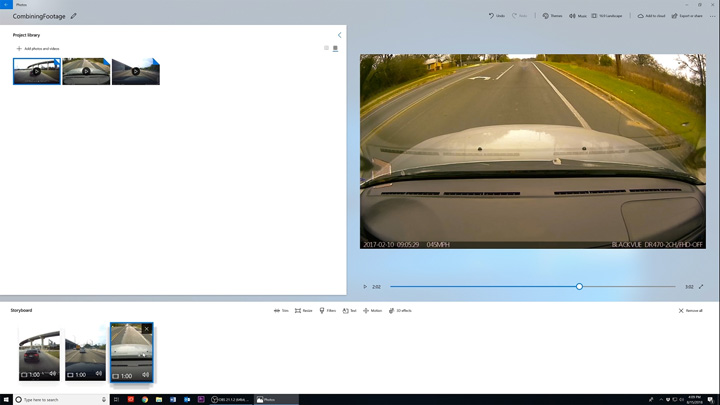
Task: Click the Export or share button
Action: (x=687, y=16)
